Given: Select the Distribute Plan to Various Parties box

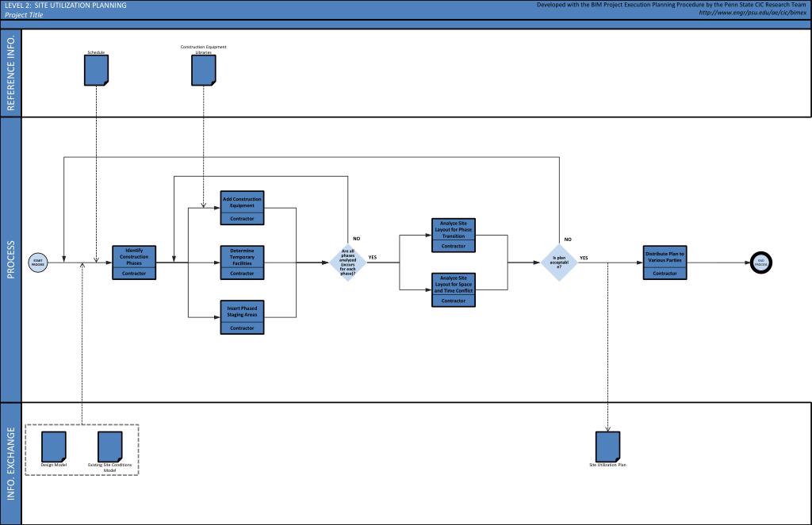Looking at the screenshot, I should [x=665, y=262].
